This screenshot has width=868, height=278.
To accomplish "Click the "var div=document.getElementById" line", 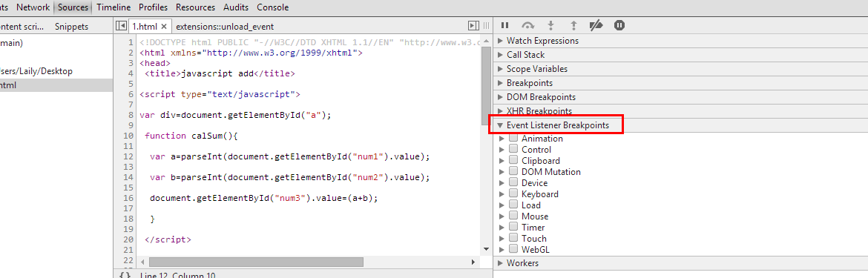I will pos(234,115).
